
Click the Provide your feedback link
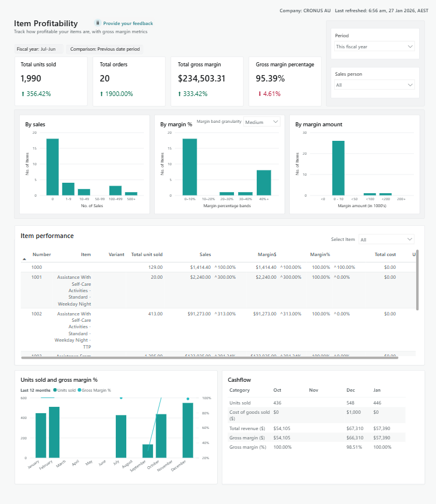coord(128,23)
